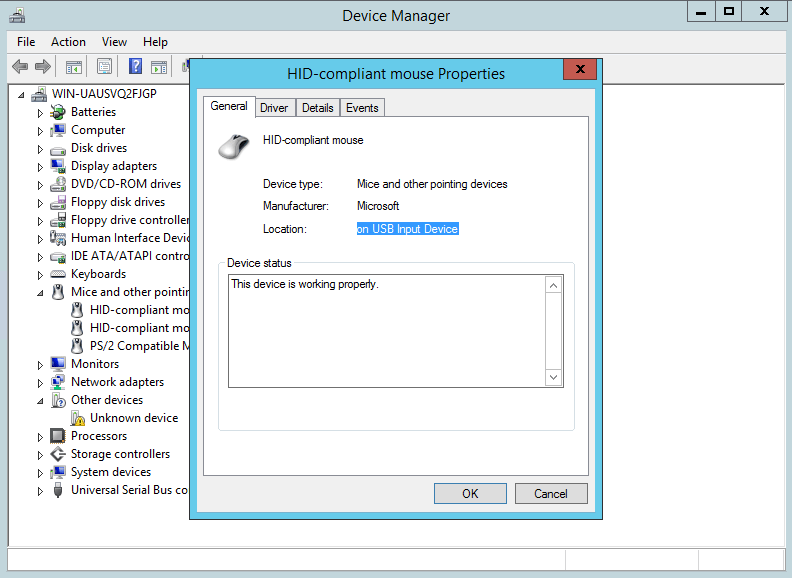Collapse the Other devices node
The height and width of the screenshot is (578, 792).
[41, 400]
